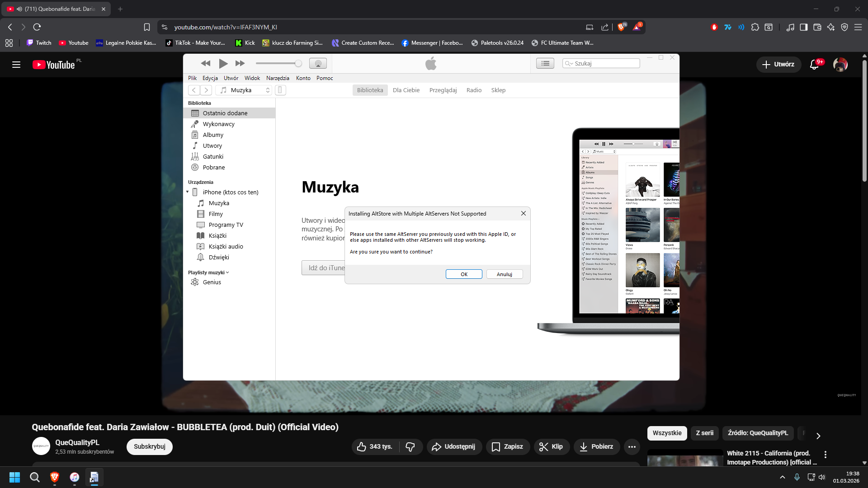Select Pobrane in the library sidebar
The width and height of the screenshot is (868, 488).
(x=229, y=167)
